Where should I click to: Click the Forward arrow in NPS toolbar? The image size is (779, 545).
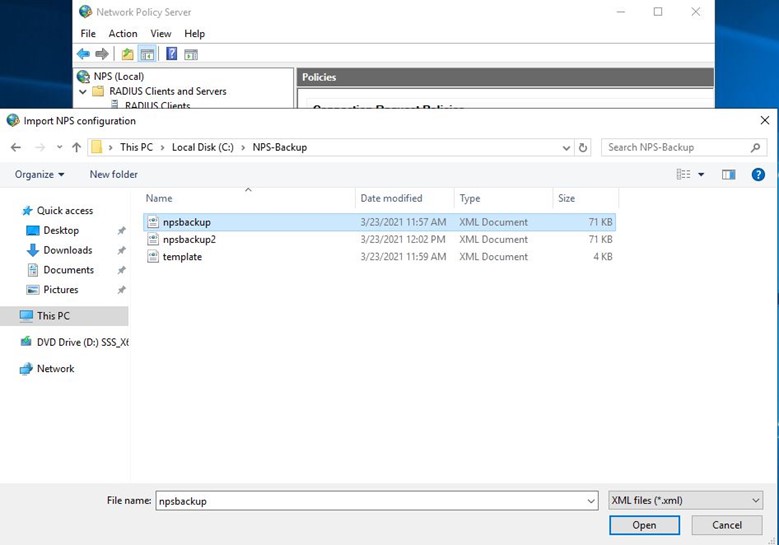tap(102, 54)
